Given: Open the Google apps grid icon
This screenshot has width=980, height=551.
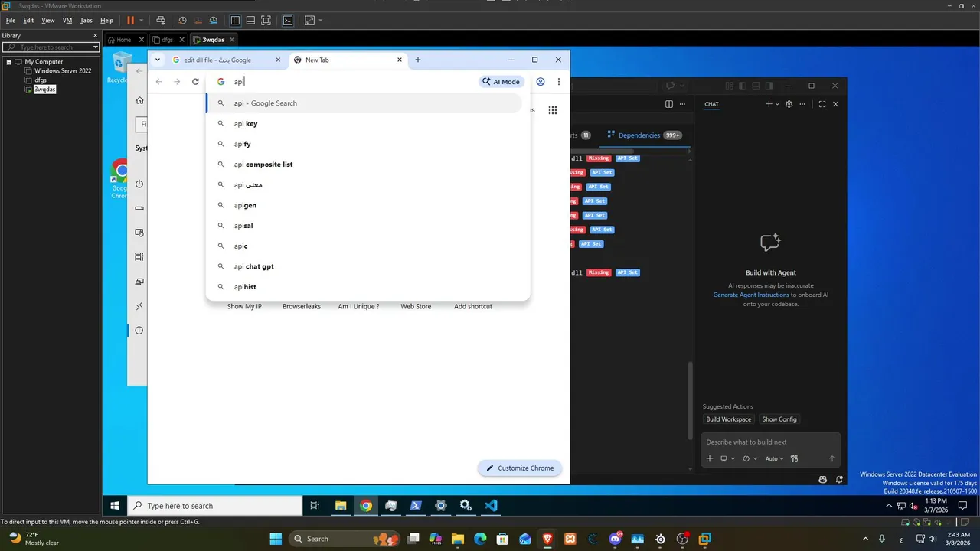Looking at the screenshot, I should pos(553,110).
